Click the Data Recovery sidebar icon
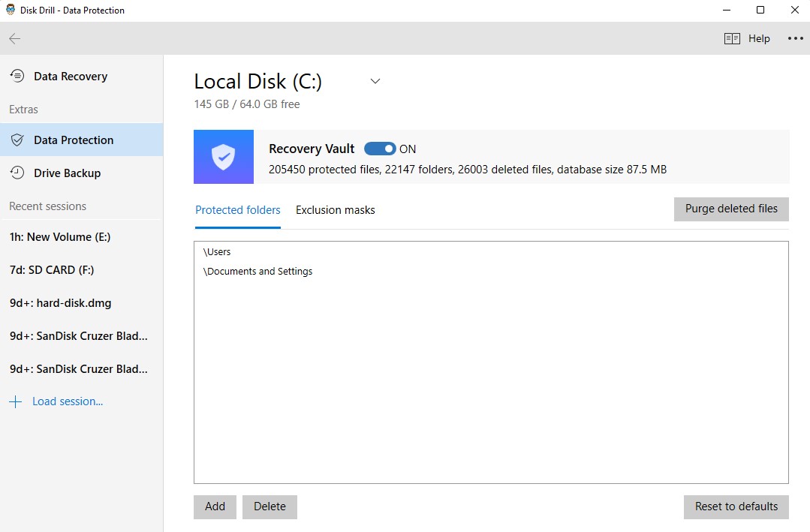This screenshot has height=532, width=810. 17,76
